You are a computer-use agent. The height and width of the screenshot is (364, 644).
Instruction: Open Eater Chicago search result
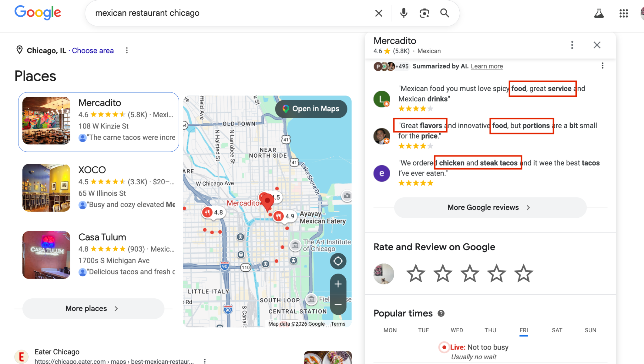pos(57,352)
